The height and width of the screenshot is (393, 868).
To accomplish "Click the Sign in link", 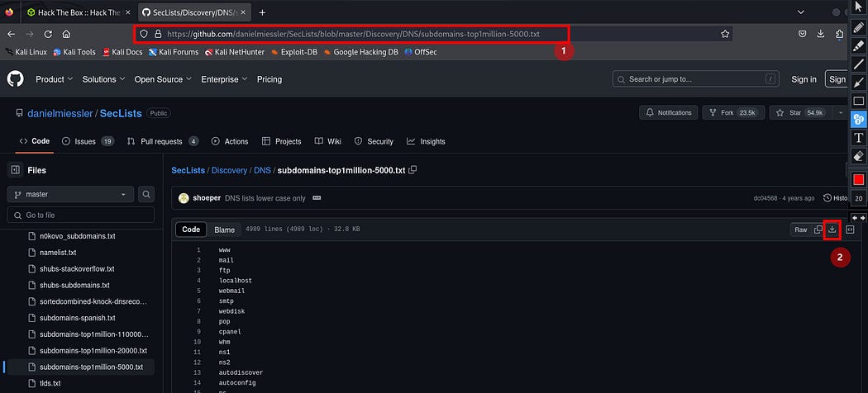I will [x=804, y=79].
